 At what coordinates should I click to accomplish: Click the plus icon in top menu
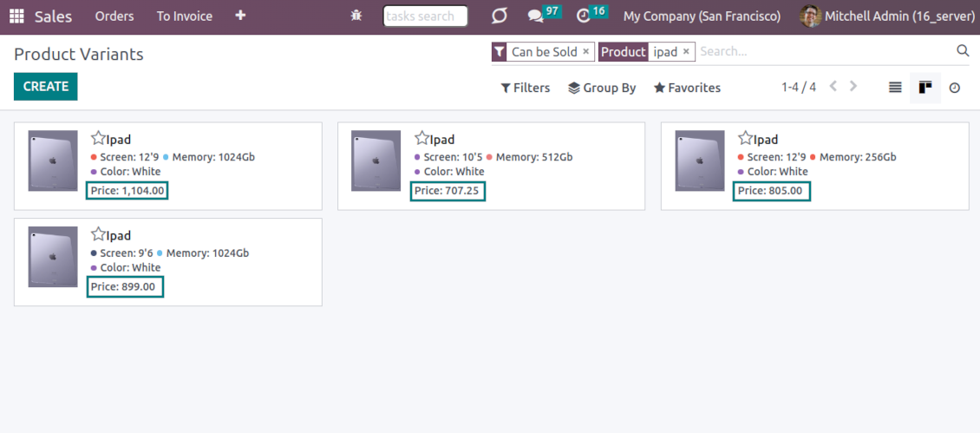(240, 16)
